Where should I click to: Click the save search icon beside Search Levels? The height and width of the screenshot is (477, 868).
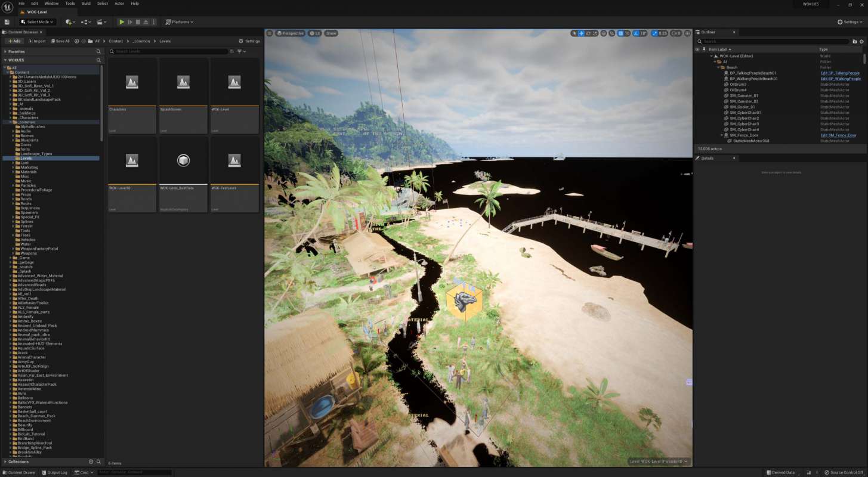[x=231, y=52]
